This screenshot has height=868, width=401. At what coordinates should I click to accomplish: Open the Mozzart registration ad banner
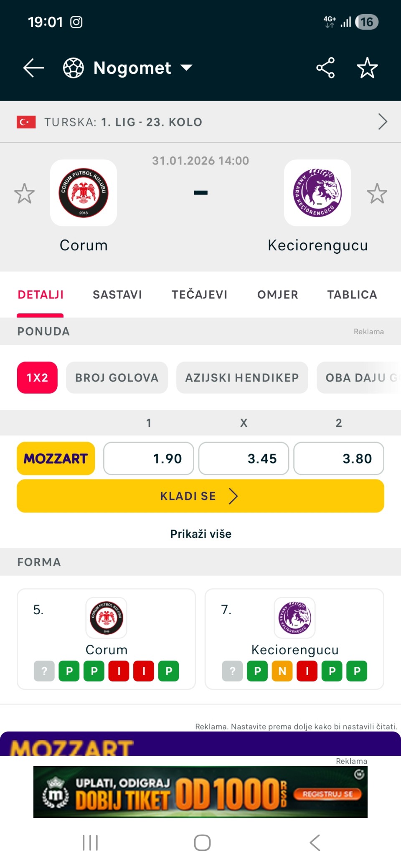pos(200,792)
